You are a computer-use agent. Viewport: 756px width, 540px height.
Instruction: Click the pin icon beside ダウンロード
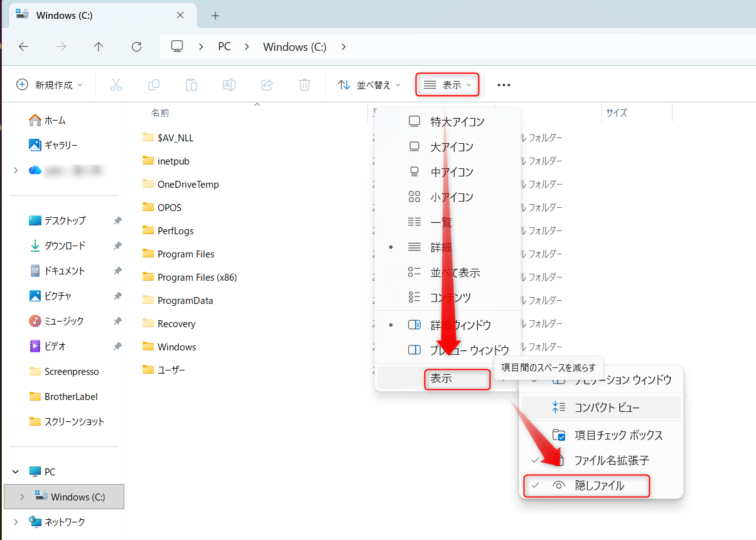(x=117, y=246)
